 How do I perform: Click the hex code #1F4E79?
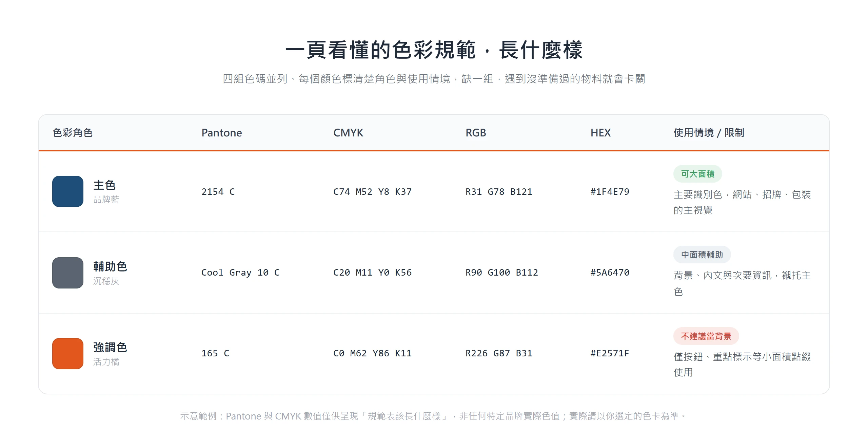click(x=610, y=192)
